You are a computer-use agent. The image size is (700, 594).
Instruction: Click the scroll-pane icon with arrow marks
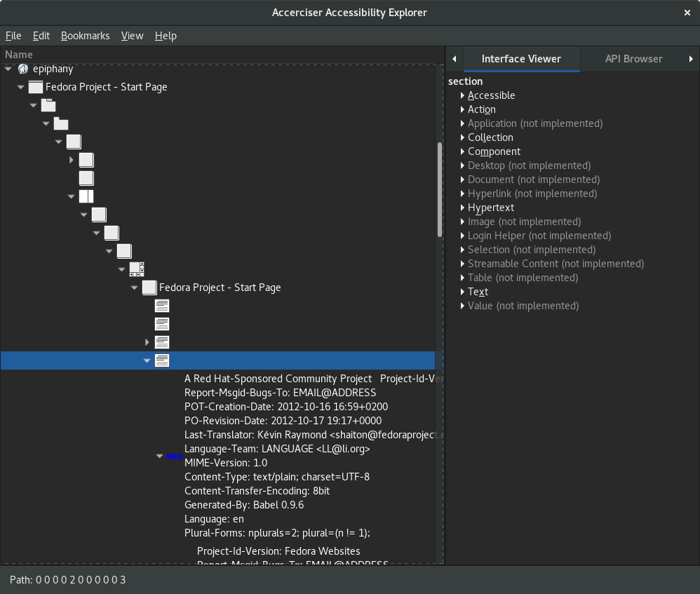[x=137, y=269]
